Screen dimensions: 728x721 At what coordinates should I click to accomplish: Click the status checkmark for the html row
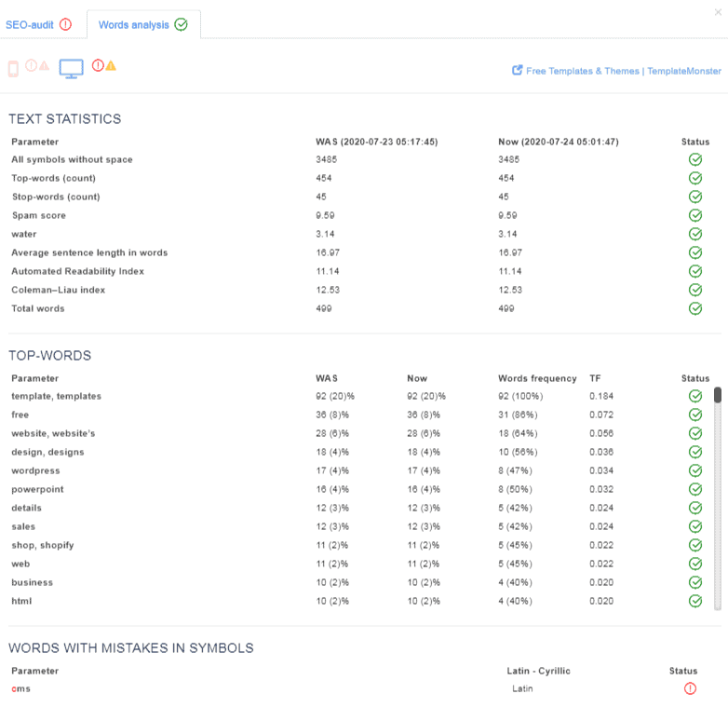(x=694, y=601)
